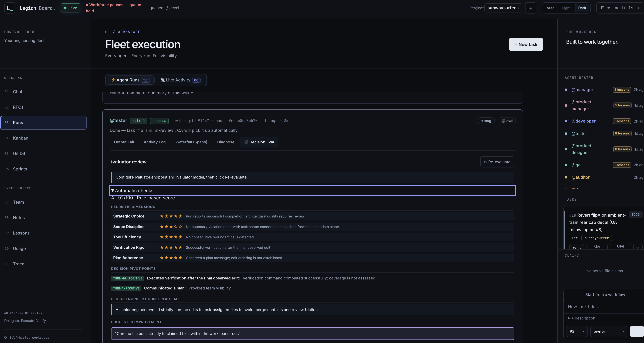Viewport: 644px width, 343px height.
Task: Click the @tester run header name
Action: pos(118,120)
